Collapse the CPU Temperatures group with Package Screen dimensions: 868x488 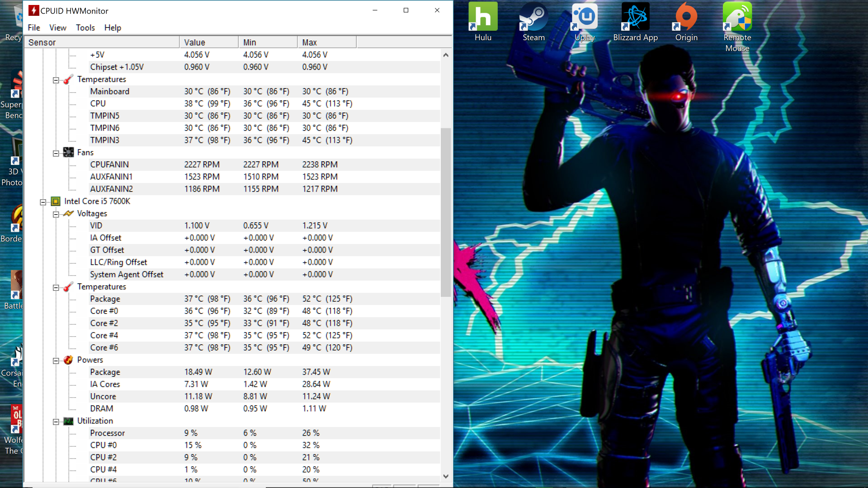56,287
